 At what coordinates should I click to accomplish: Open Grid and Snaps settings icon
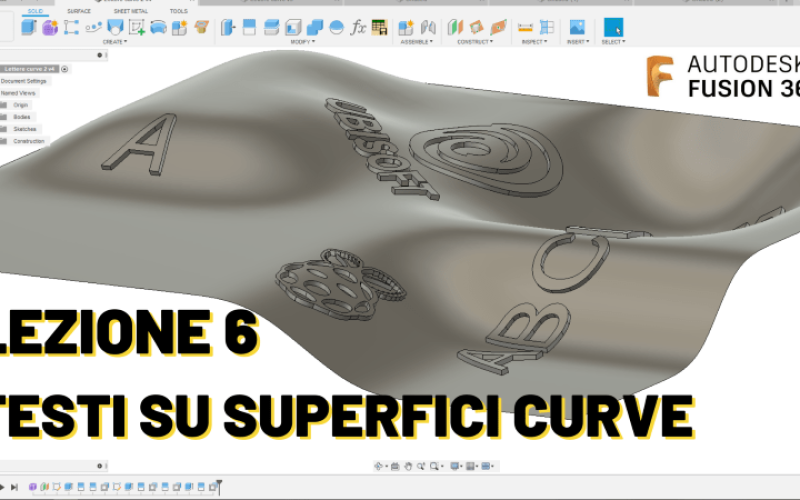(x=471, y=466)
